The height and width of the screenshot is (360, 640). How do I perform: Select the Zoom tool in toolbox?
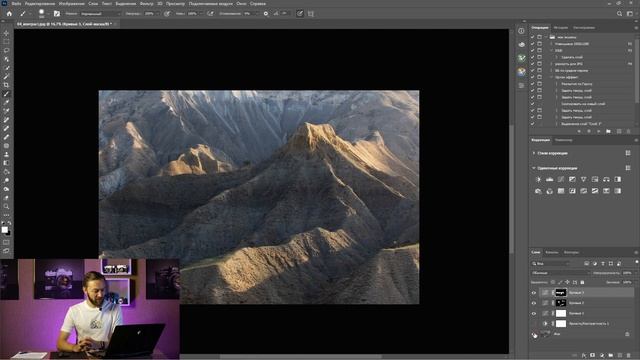(6, 206)
